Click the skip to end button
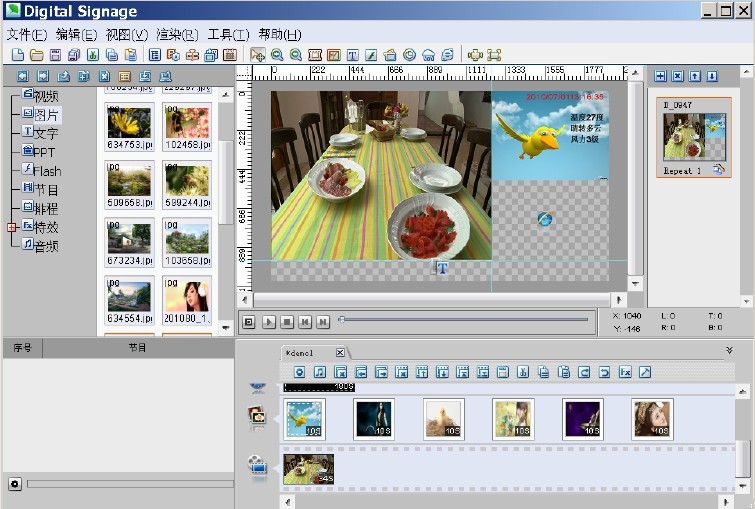Viewport: 755px width, 509px height. point(323,322)
